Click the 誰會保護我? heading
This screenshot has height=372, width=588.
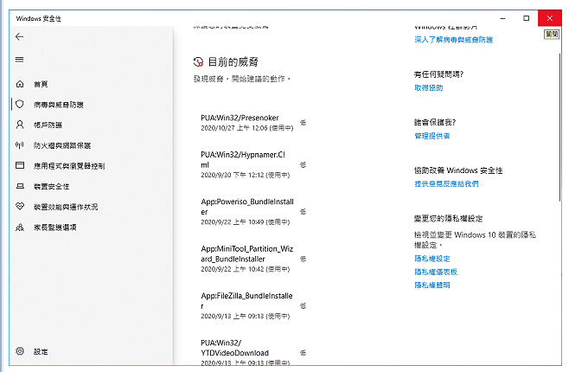pos(435,122)
